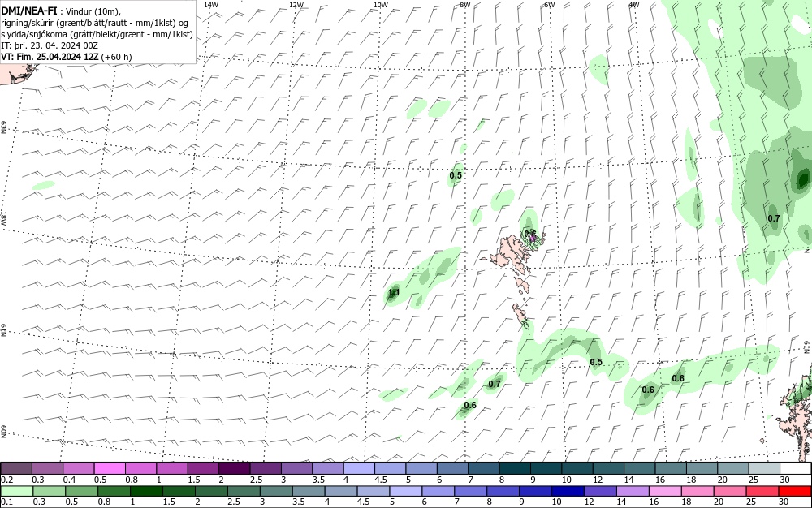812x508 pixels.
Task: Click the 61N latitude label on the right edge
Action: (x=807, y=347)
